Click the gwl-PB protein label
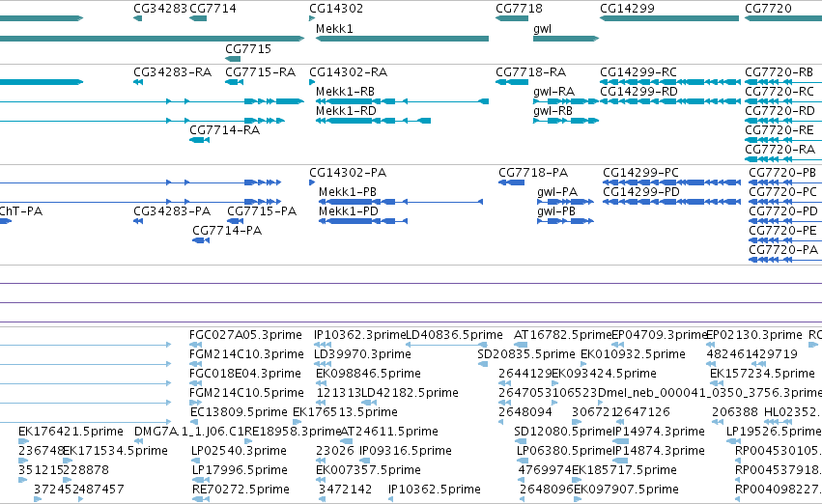Image resolution: width=822 pixels, height=504 pixels. coord(556,211)
